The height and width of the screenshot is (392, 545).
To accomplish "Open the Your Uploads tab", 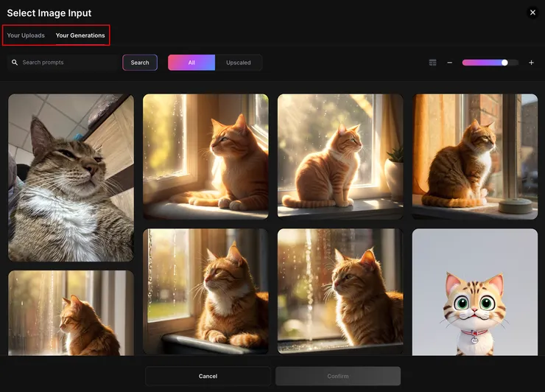I will click(26, 35).
